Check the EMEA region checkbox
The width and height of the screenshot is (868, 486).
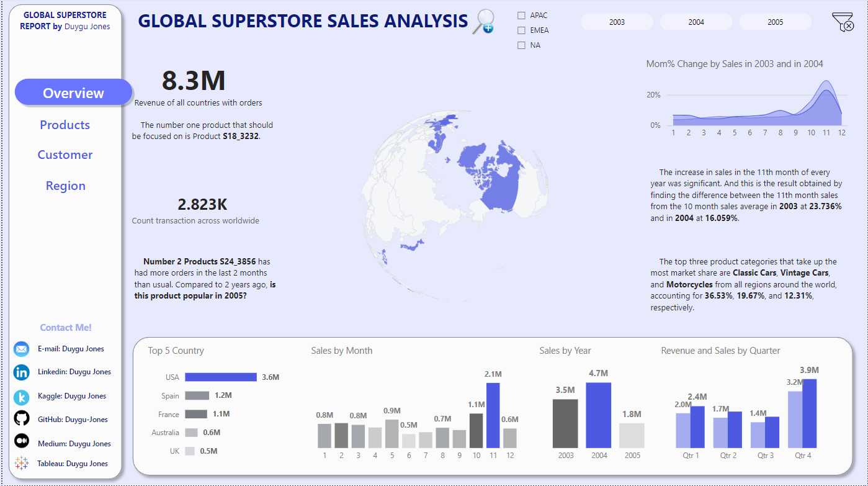click(x=522, y=30)
